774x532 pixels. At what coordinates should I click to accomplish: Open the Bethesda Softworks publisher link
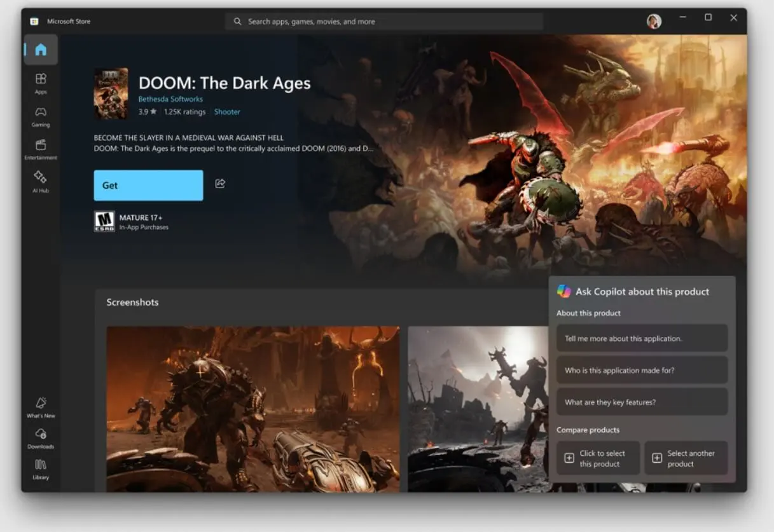[170, 99]
